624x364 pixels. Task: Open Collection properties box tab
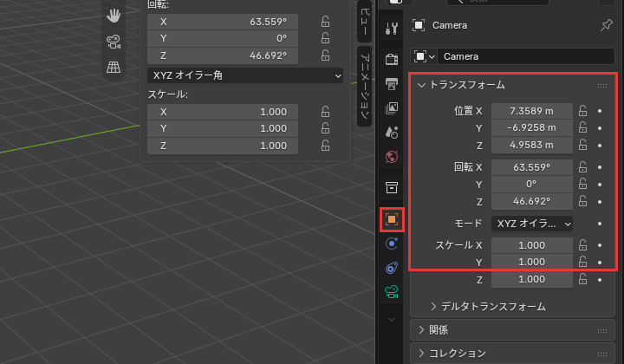point(392,187)
